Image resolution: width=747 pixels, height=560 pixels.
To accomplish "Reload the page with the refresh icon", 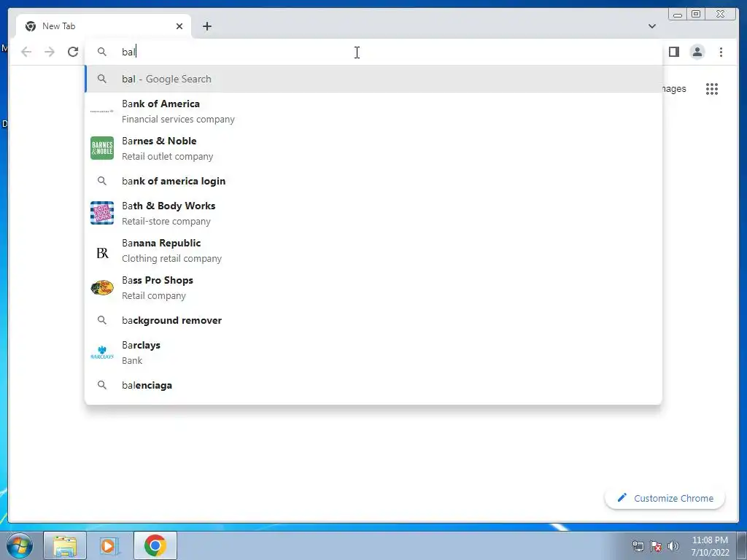I will pyautogui.click(x=73, y=52).
